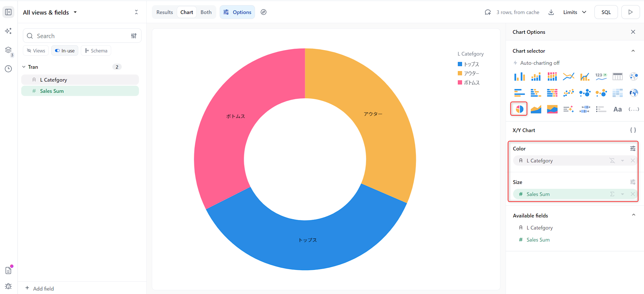The image size is (644, 294).
Task: Select the combo column-and-line chart icon
Action: [x=585, y=77]
